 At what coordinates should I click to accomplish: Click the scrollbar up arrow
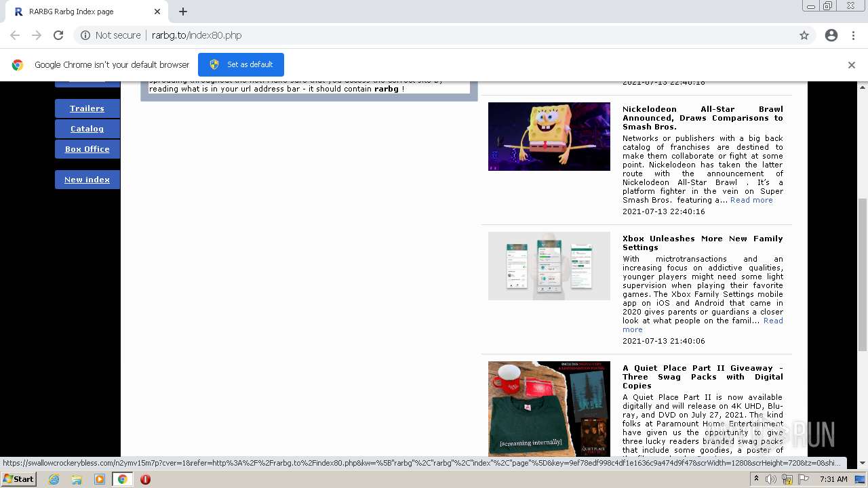(x=863, y=87)
